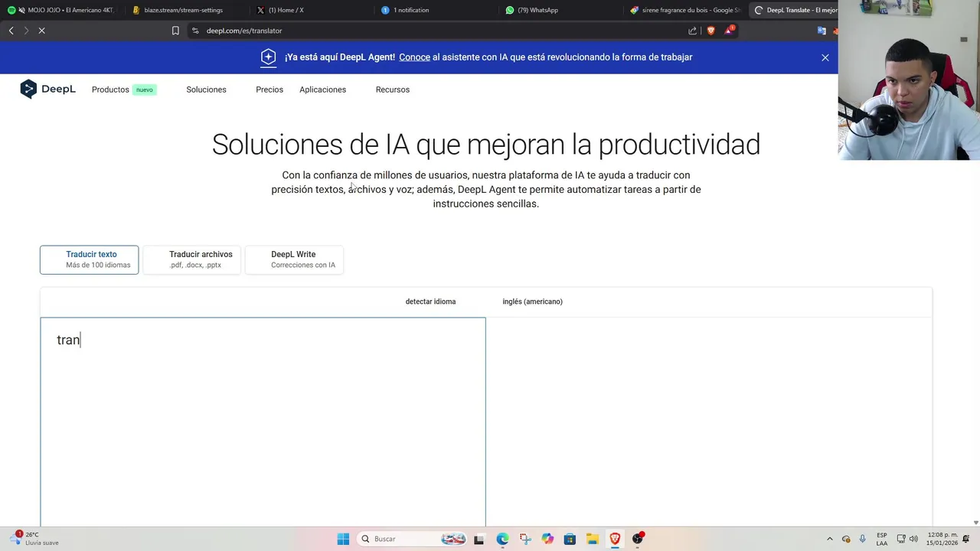Switch to the '(79) WhatsApp' tab
This screenshot has height=551, width=980.
tap(560, 10)
